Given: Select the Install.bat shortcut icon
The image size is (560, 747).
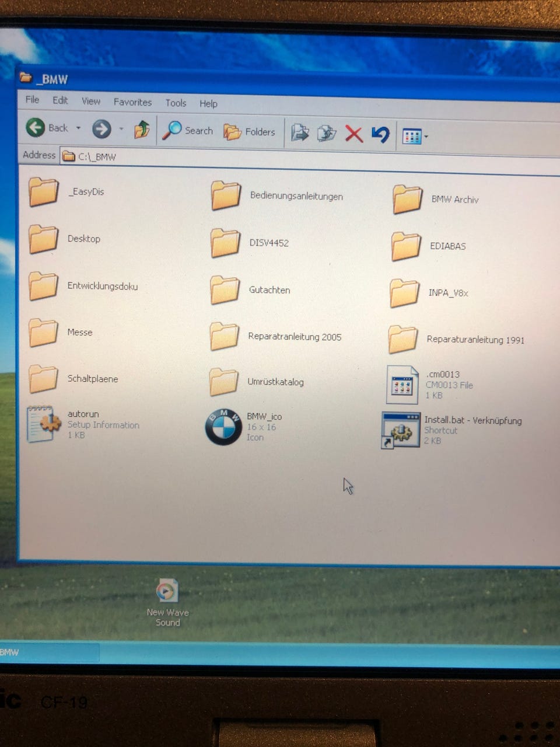Looking at the screenshot, I should click(401, 430).
